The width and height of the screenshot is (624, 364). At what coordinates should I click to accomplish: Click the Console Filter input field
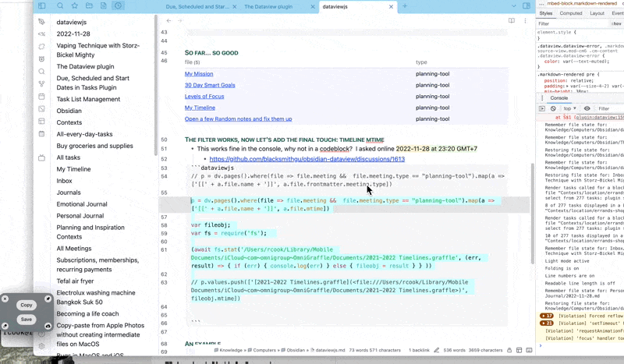pyautogui.click(x=609, y=108)
